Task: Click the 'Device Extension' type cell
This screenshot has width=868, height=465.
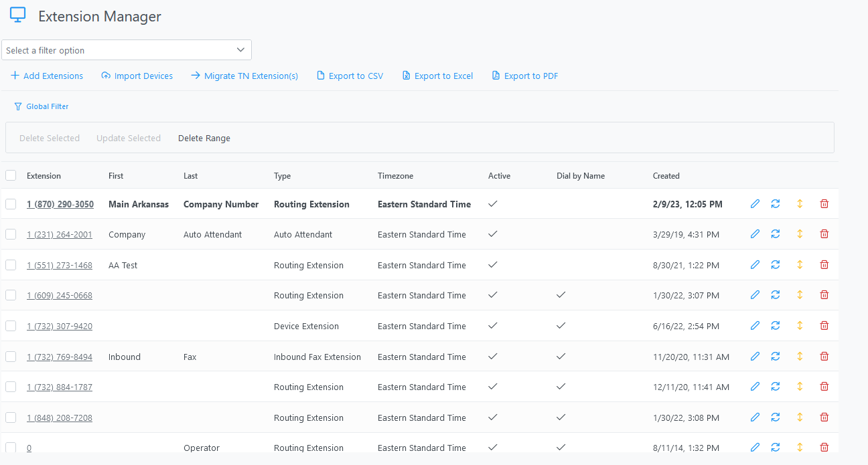Action: pyautogui.click(x=306, y=326)
